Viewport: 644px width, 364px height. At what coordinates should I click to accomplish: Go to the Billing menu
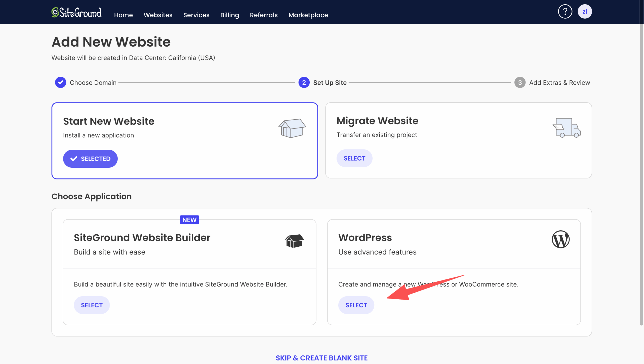(229, 15)
